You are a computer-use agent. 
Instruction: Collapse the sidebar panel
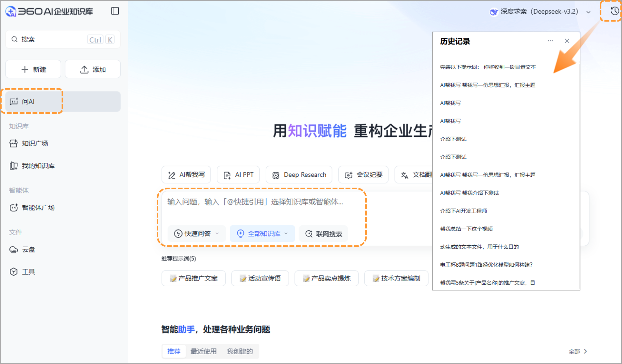[115, 11]
